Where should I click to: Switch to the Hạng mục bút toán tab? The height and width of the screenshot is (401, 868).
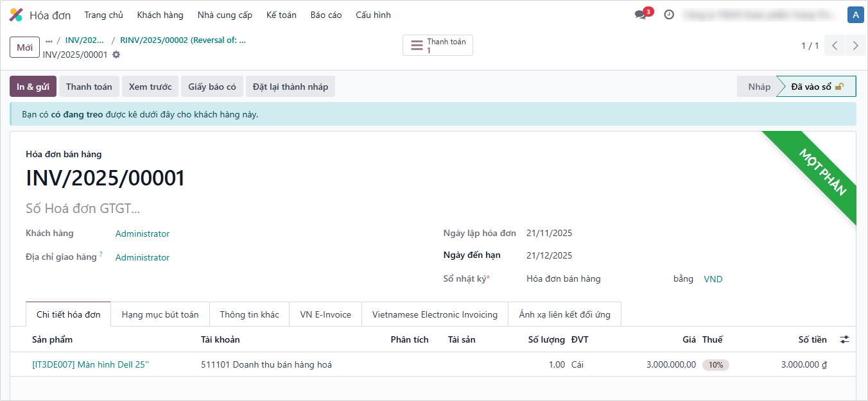[160, 314]
